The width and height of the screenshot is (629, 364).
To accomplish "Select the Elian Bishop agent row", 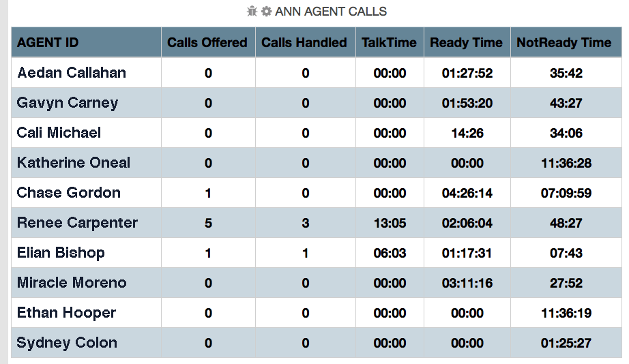I will pyautogui.click(x=61, y=253).
